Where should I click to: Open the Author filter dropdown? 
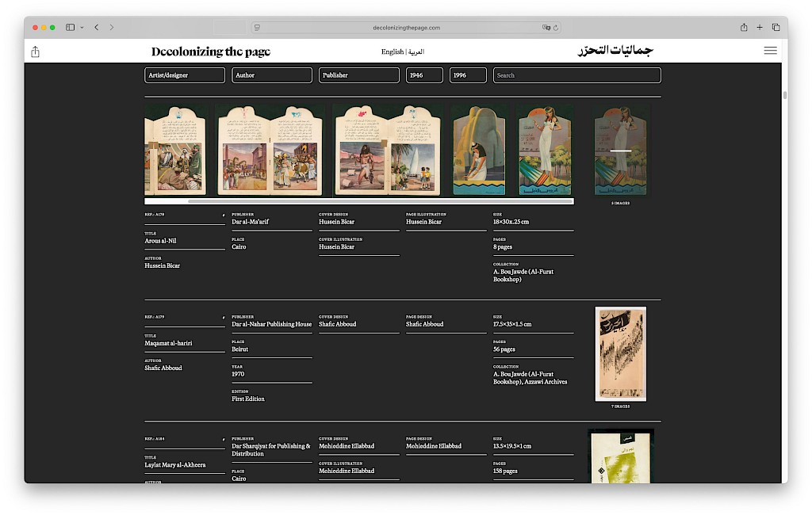point(272,75)
